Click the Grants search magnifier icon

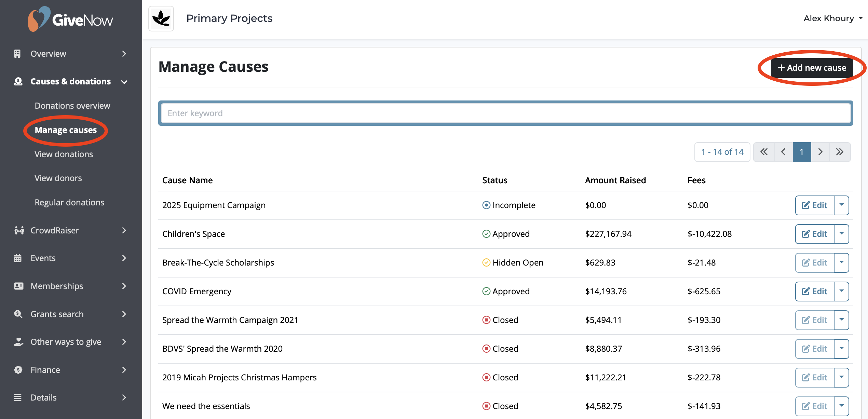click(18, 314)
